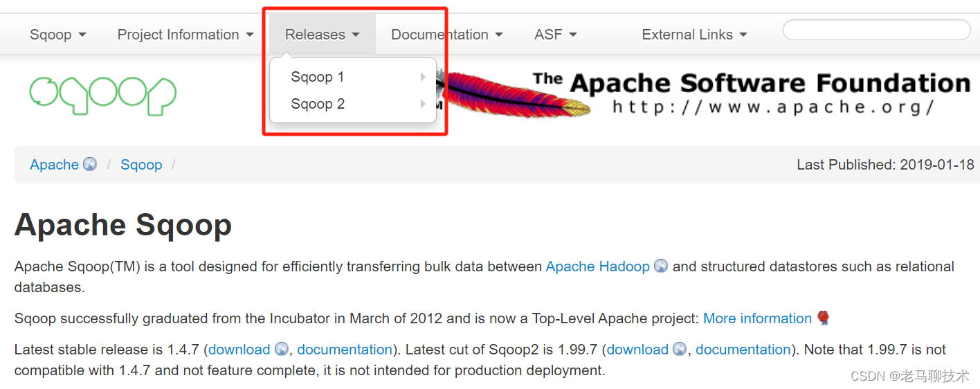
Task: Click the Apache Sqoop page heading
Action: click(123, 225)
